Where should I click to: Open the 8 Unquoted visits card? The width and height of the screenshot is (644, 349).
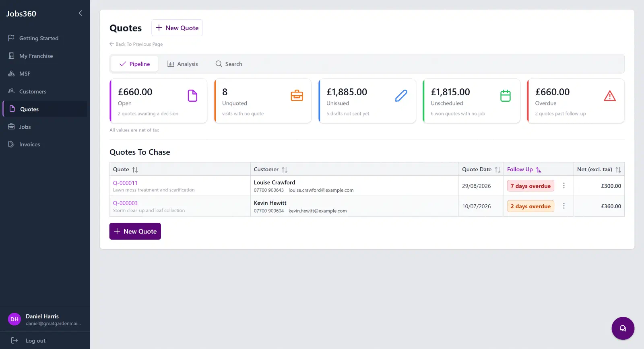263,101
